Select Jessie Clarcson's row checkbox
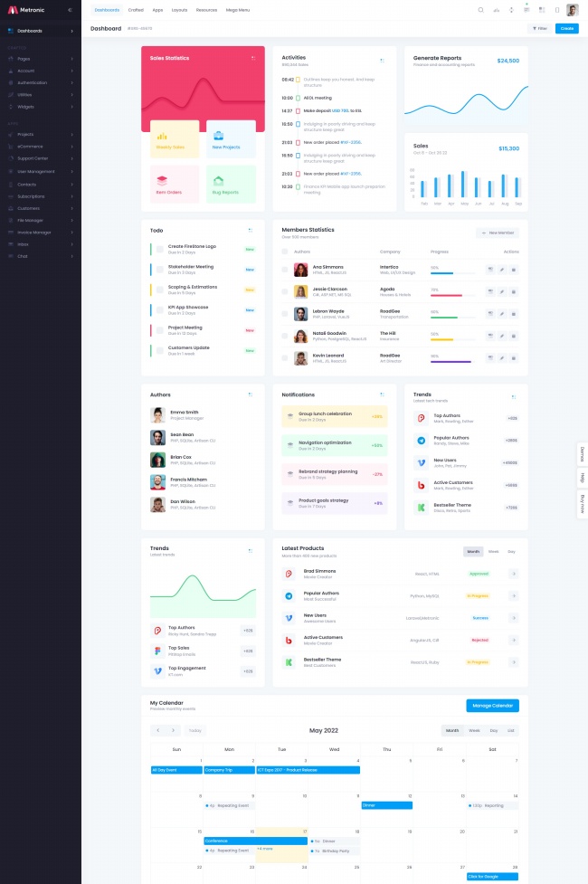 pyautogui.click(x=285, y=291)
